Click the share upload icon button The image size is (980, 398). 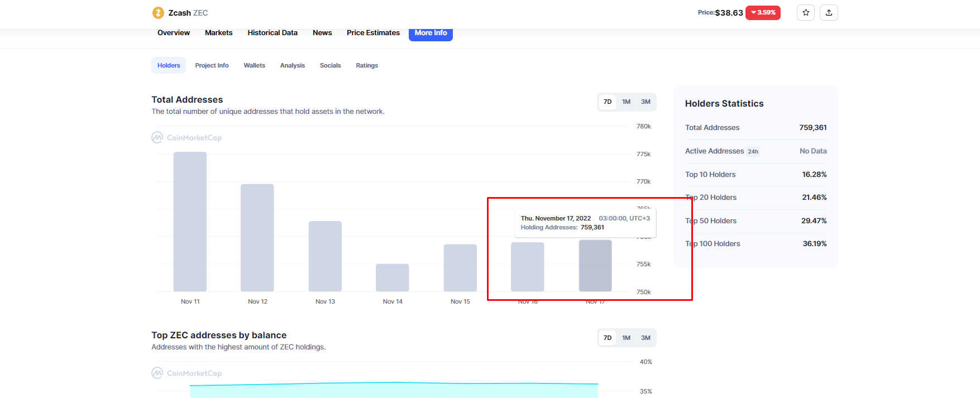[x=829, y=13]
